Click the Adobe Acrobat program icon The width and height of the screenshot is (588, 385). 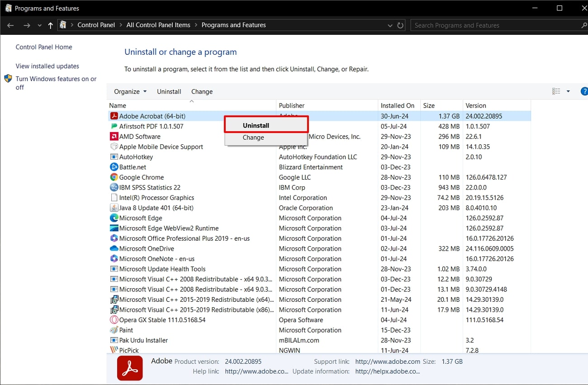[114, 116]
